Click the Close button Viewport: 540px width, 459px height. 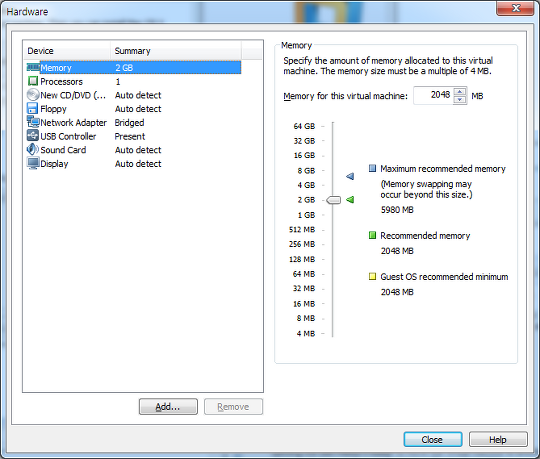point(433,439)
